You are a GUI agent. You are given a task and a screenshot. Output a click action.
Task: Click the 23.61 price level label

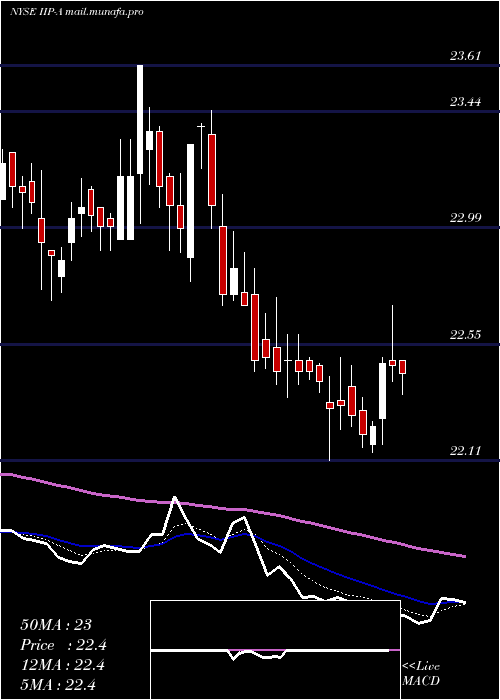pyautogui.click(x=466, y=56)
